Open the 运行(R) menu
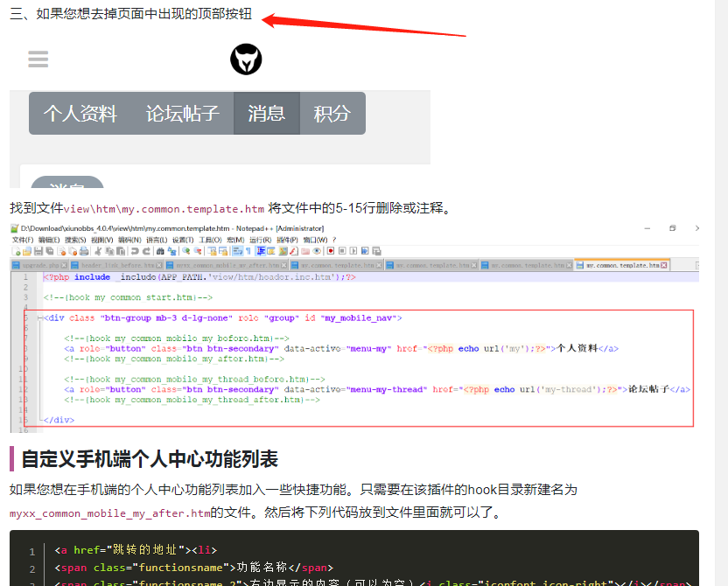This screenshot has height=586, width=728. [x=260, y=240]
